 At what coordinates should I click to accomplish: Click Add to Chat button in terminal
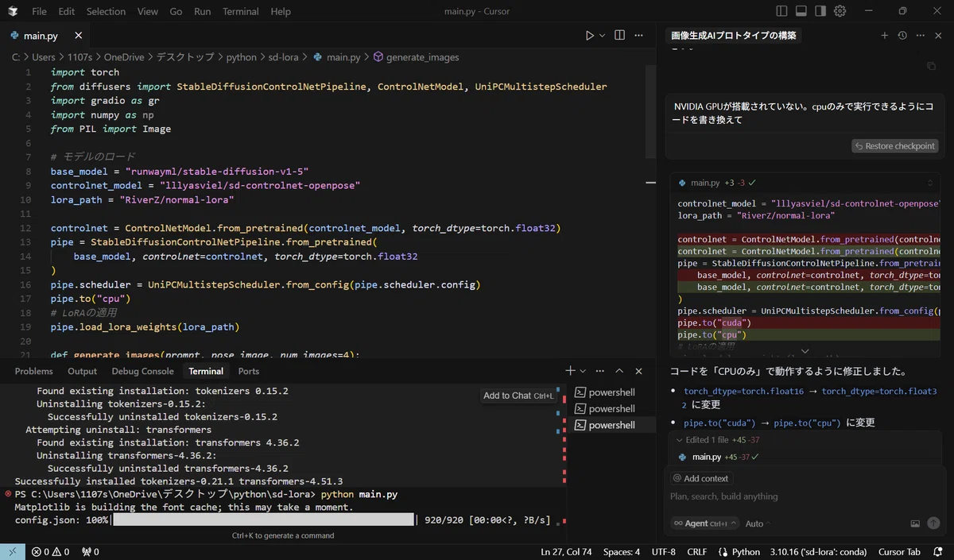pyautogui.click(x=518, y=396)
